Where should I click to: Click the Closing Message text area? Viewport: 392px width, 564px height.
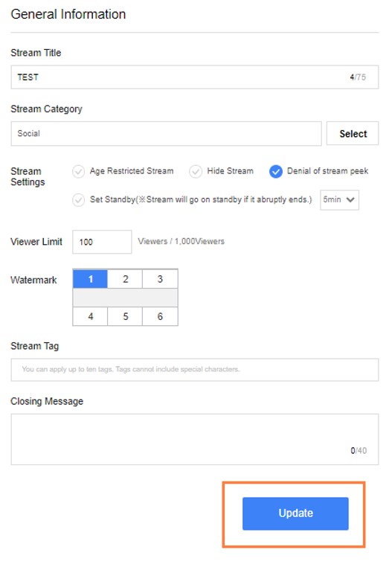click(x=195, y=439)
